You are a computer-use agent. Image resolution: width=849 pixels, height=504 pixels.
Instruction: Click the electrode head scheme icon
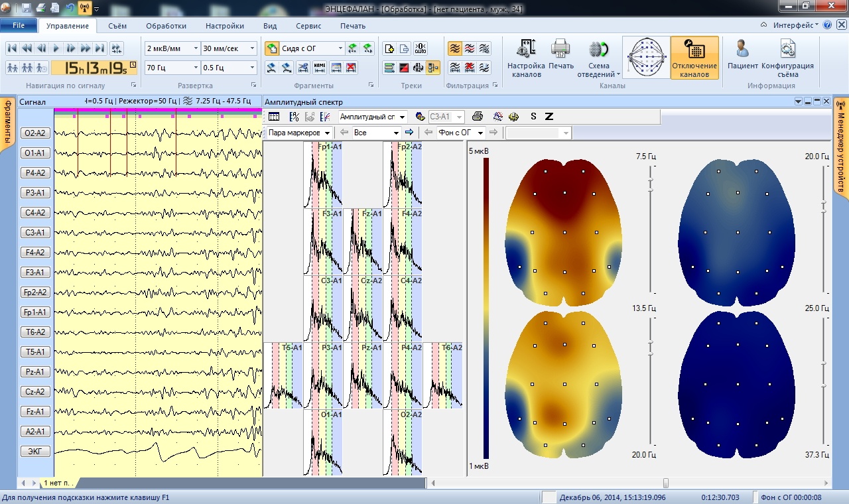(x=645, y=58)
